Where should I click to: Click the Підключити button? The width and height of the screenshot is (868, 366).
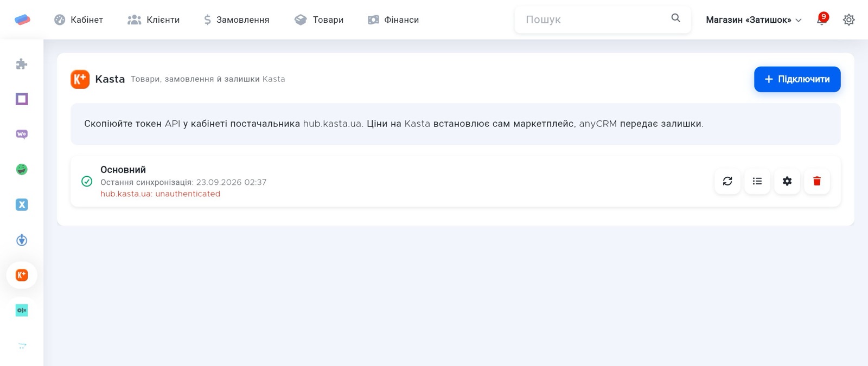[797, 79]
